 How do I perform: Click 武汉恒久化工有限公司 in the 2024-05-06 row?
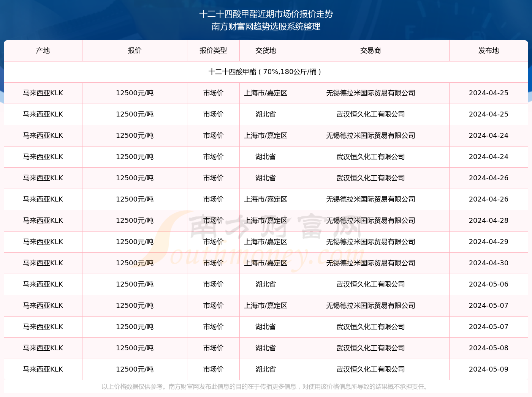(370, 284)
